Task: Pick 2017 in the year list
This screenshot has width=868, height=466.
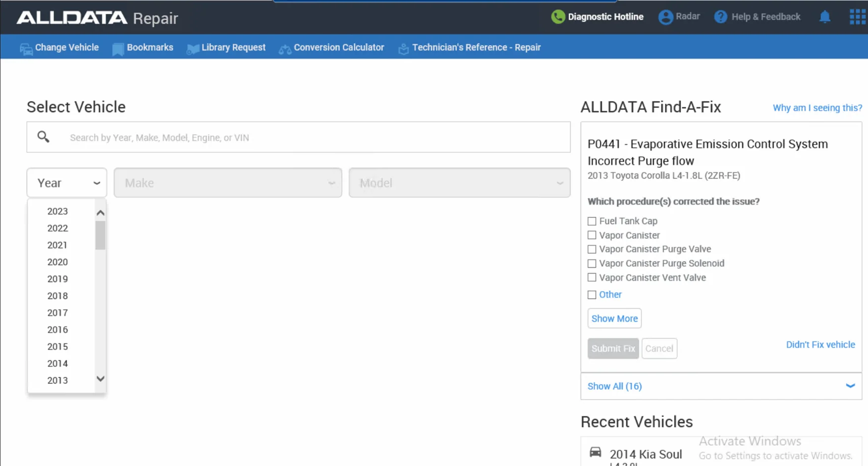Action: point(57,313)
